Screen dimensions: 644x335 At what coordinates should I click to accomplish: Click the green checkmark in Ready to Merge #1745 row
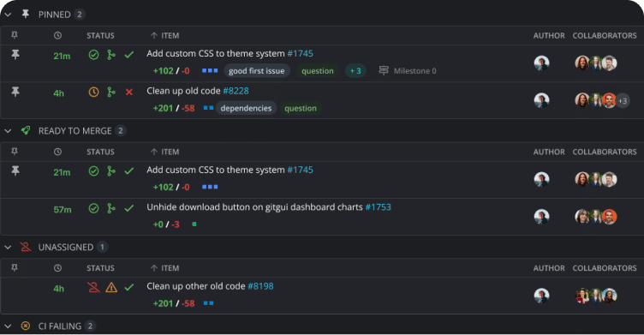coord(129,171)
